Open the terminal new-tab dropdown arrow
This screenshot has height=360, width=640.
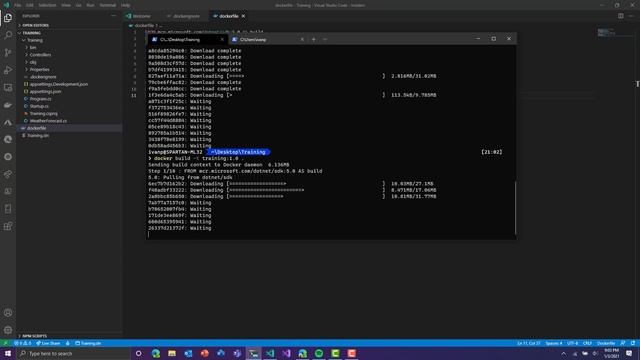(x=325, y=40)
